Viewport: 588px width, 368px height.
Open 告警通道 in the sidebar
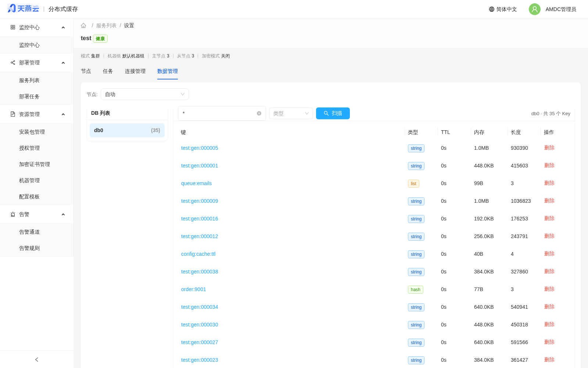tap(29, 232)
